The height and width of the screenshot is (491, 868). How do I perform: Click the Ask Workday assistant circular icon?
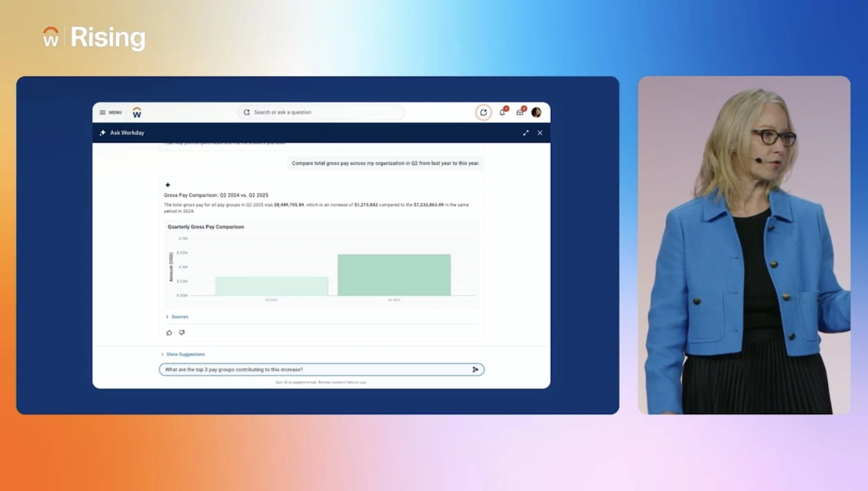483,112
